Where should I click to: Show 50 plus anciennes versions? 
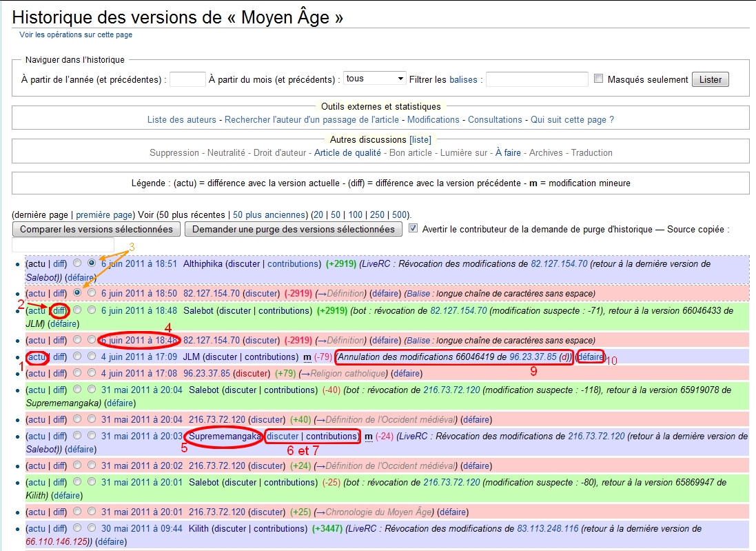coord(269,214)
